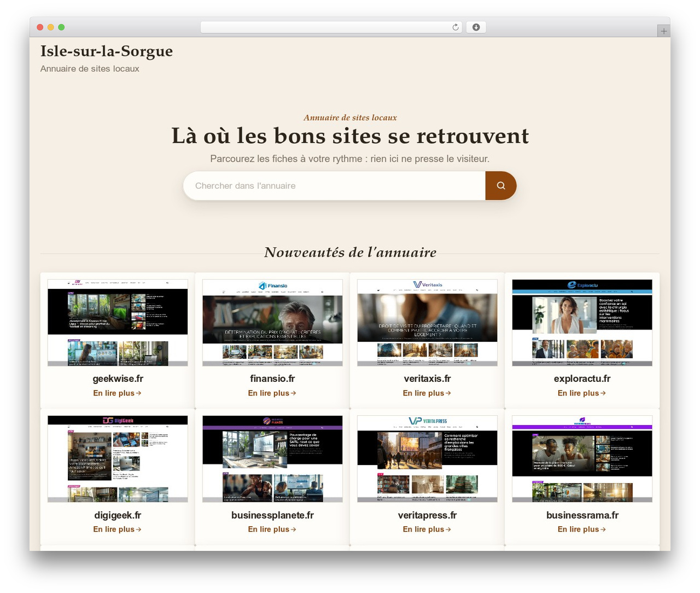Screen dimensions: 700x593
Task: Click the 'Annuaire de sites locaux' tagline under site title
Action: click(90, 68)
